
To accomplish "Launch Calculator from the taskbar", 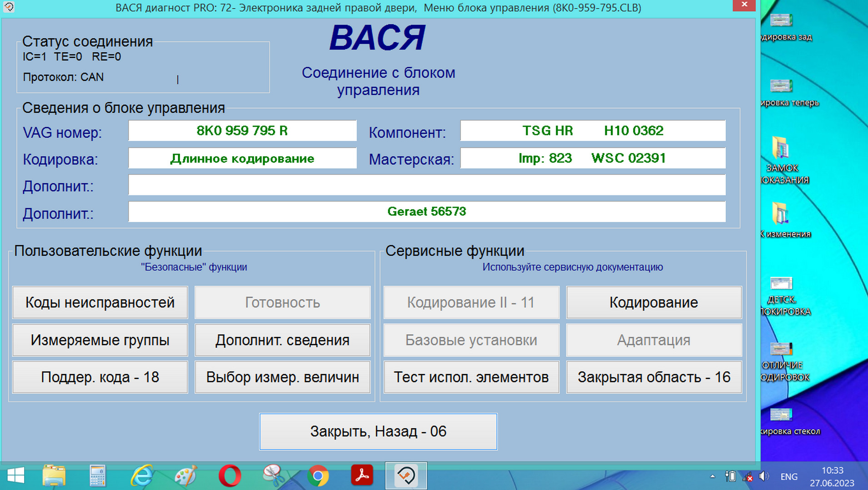I will [98, 476].
